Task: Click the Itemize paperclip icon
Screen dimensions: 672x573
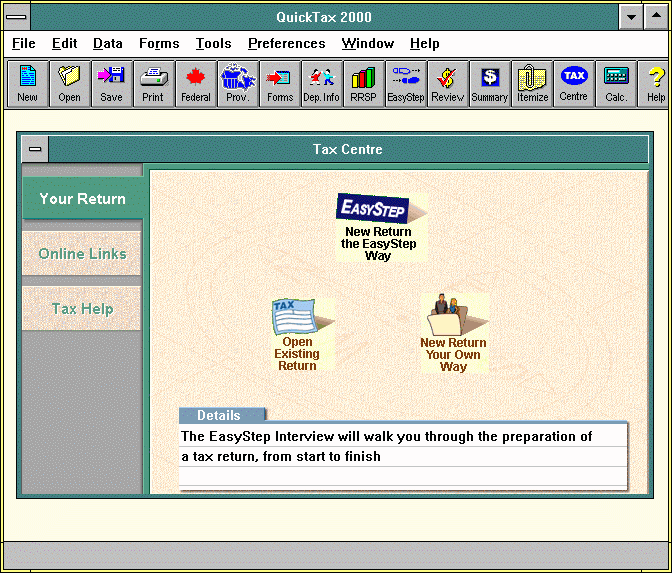Action: point(531,84)
